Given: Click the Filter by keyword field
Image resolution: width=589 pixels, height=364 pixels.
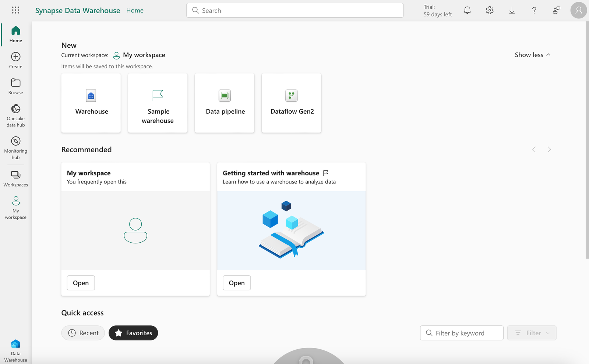Looking at the screenshot, I should click(x=461, y=333).
